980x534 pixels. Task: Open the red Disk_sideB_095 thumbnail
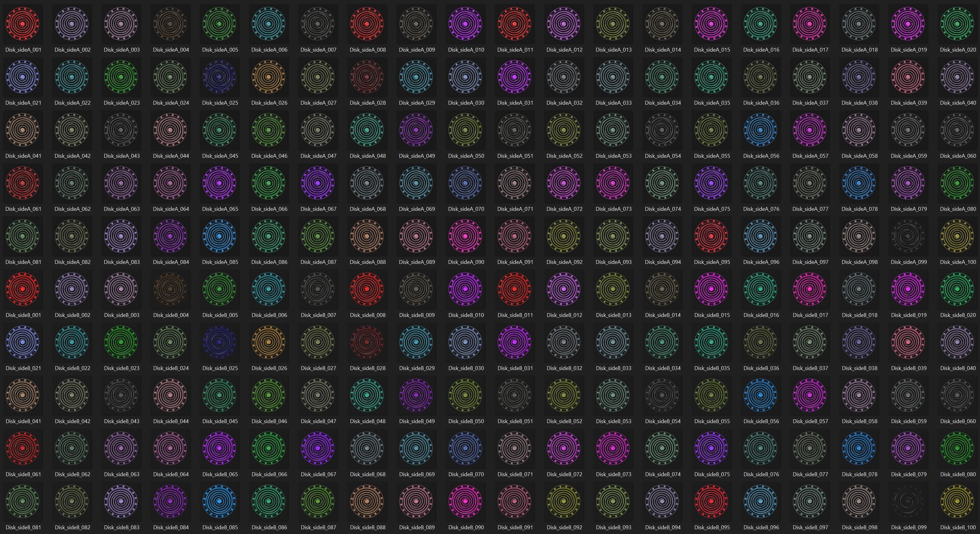tap(712, 501)
